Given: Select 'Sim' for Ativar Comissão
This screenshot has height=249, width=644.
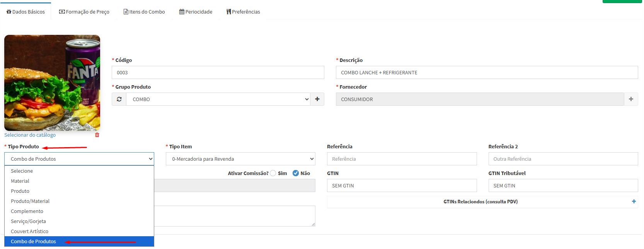Looking at the screenshot, I should pos(273,173).
